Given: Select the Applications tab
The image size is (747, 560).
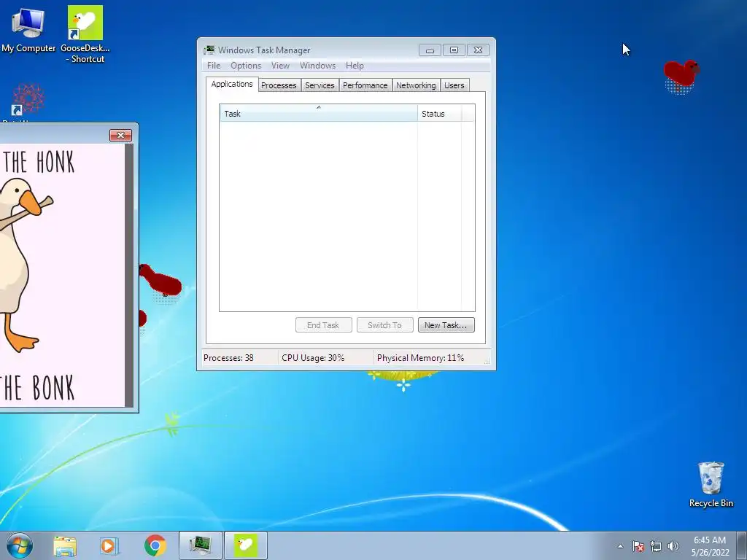Looking at the screenshot, I should click(x=232, y=84).
